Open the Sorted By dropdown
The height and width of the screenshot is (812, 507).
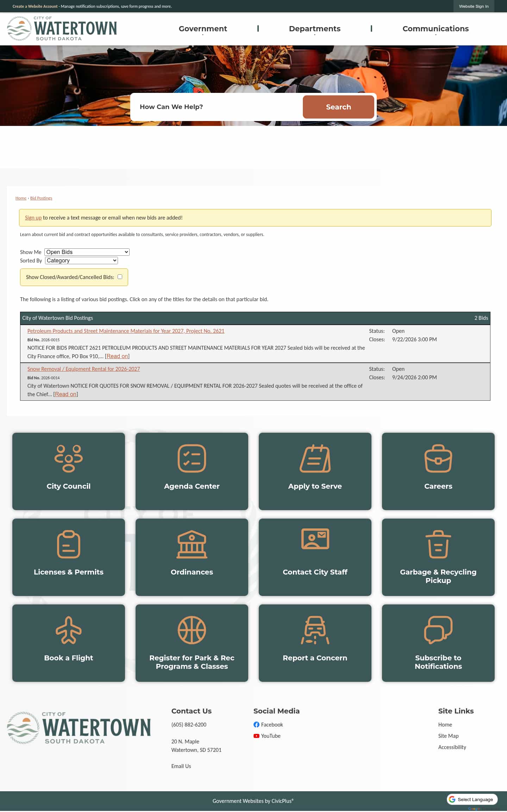pyautogui.click(x=81, y=260)
